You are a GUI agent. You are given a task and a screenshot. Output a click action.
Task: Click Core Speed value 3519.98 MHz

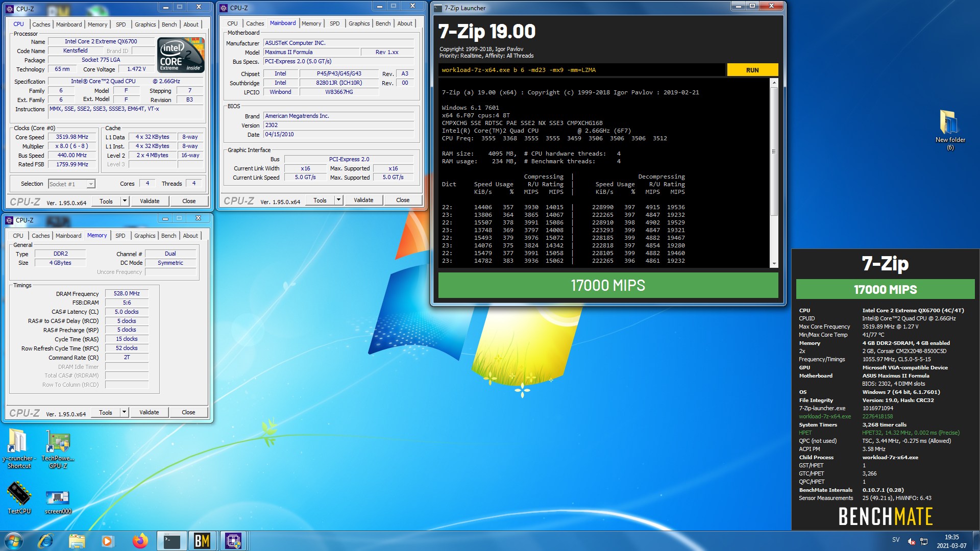tap(72, 137)
